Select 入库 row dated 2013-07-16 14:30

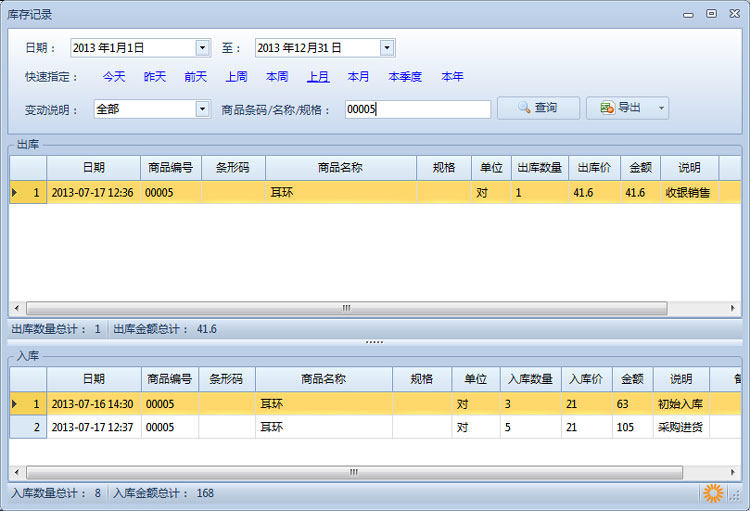coord(375,404)
